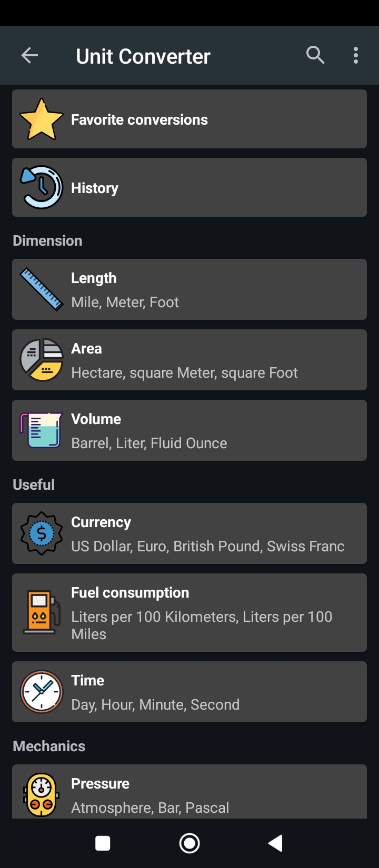
Task: Tap the Area pie chart icon
Action: 42,360
